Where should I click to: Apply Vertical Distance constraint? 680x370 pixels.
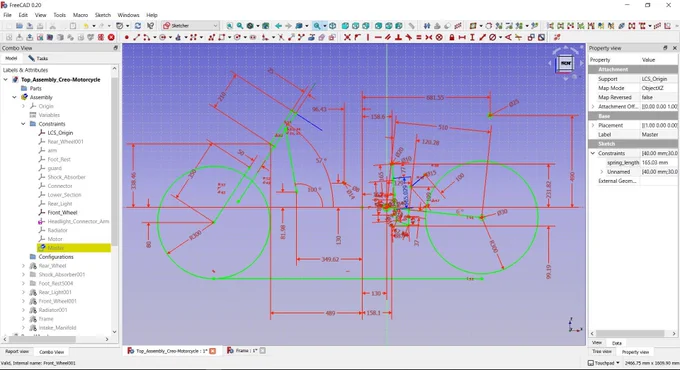472,37
